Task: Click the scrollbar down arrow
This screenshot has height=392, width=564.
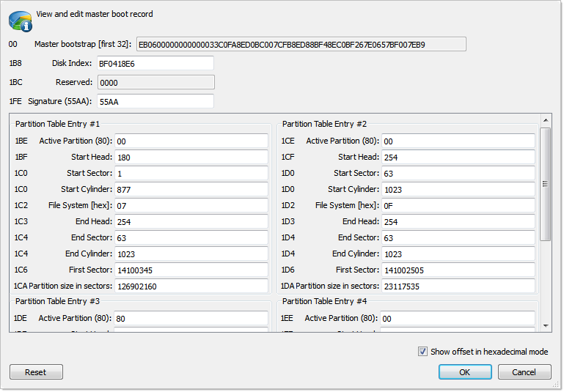Action: pyautogui.click(x=545, y=325)
